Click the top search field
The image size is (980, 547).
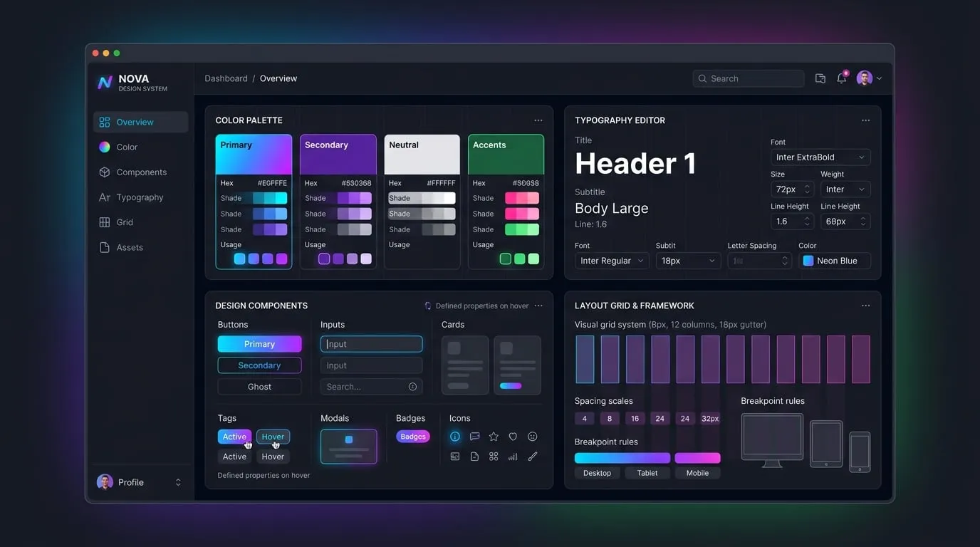tap(749, 78)
